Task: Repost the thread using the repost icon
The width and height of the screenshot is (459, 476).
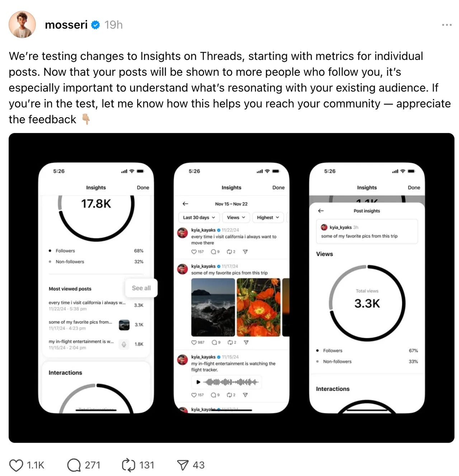Action: click(x=128, y=465)
